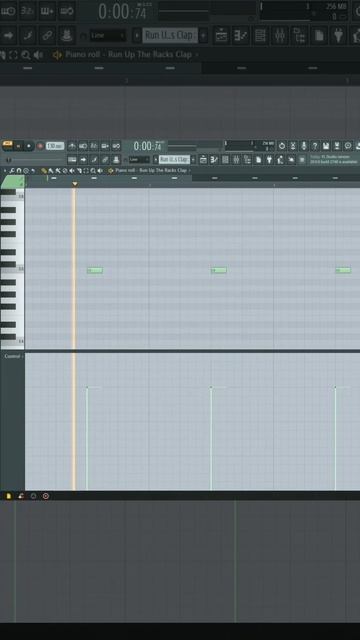Image resolution: width=360 pixels, height=640 pixels.
Task: Select the Run U..s Clap pattern in the bright toolbar
Action: coord(174,160)
